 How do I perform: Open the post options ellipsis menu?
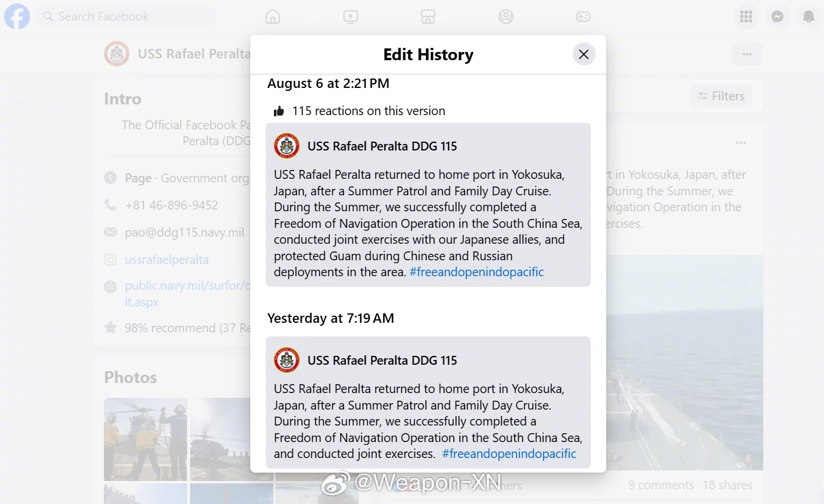point(741,143)
